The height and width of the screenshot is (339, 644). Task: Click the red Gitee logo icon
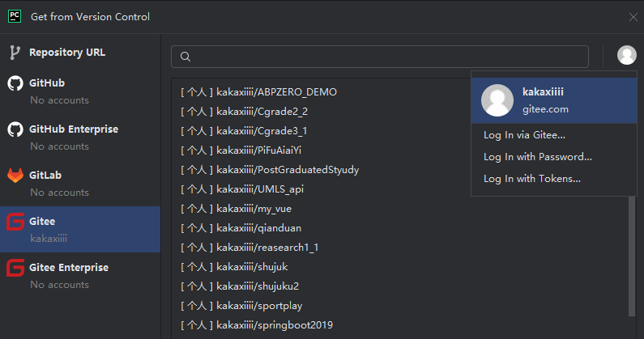pos(15,222)
